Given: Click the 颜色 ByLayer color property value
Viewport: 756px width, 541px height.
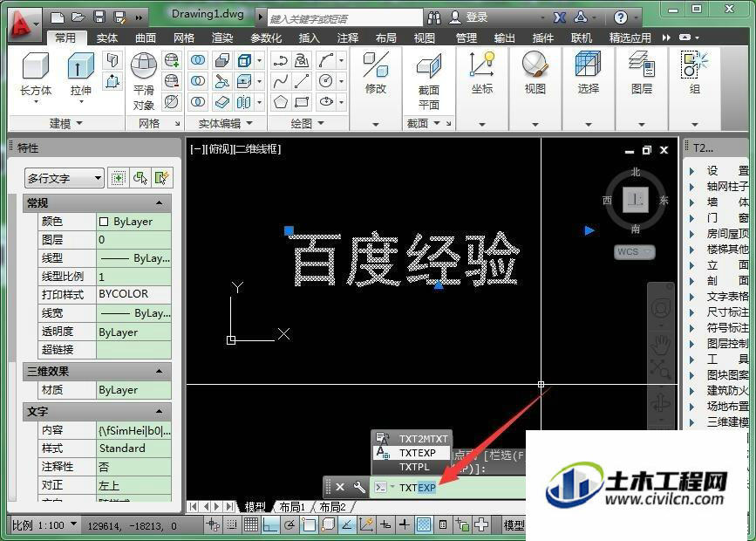Looking at the screenshot, I should [x=133, y=222].
